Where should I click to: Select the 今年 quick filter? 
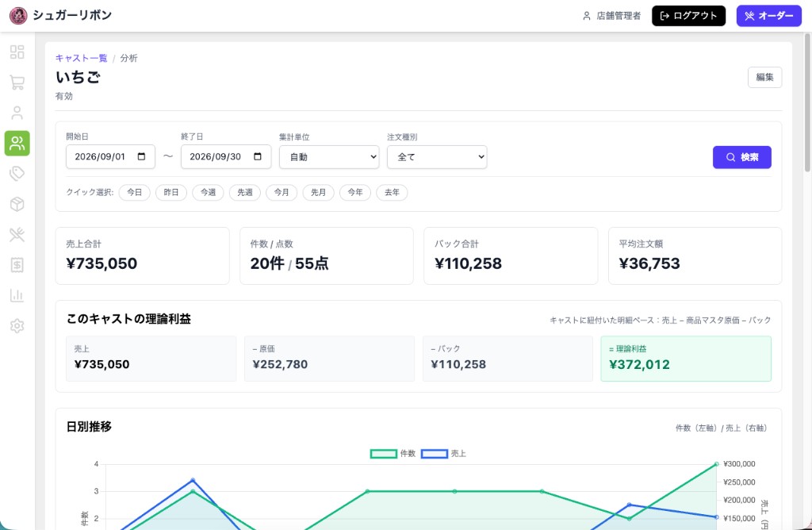(355, 192)
